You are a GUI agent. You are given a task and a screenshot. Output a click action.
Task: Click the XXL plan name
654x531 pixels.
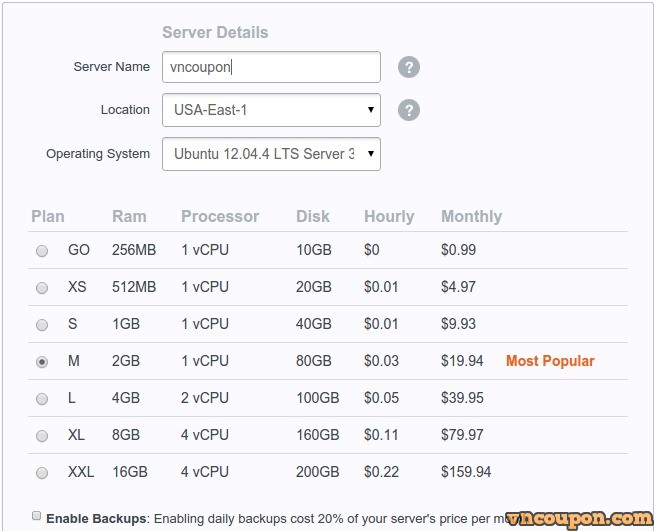point(81,472)
